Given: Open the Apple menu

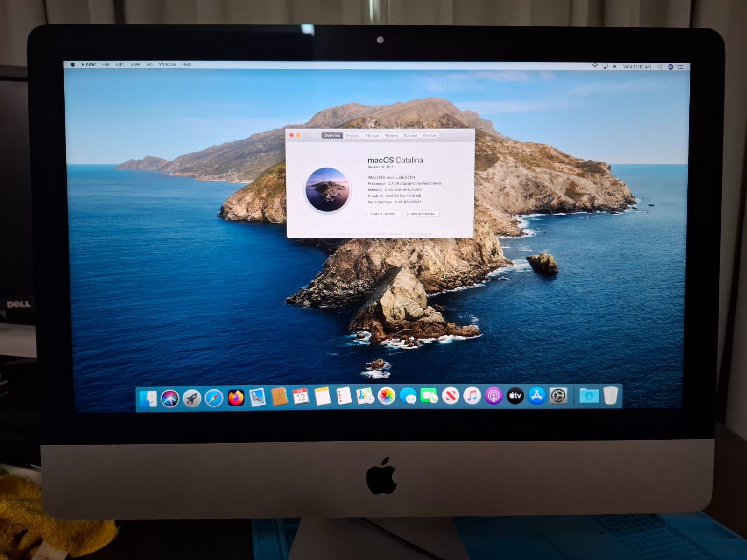Looking at the screenshot, I should [x=73, y=64].
